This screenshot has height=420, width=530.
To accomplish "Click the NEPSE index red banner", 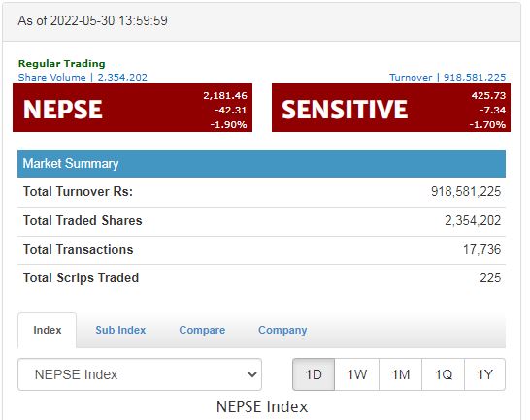I will pos(132,108).
